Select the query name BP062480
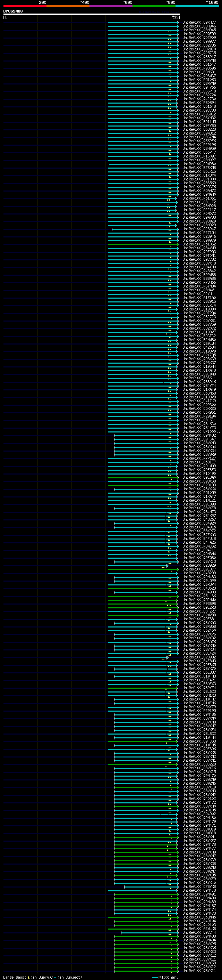 pyautogui.click(x=13, y=11)
